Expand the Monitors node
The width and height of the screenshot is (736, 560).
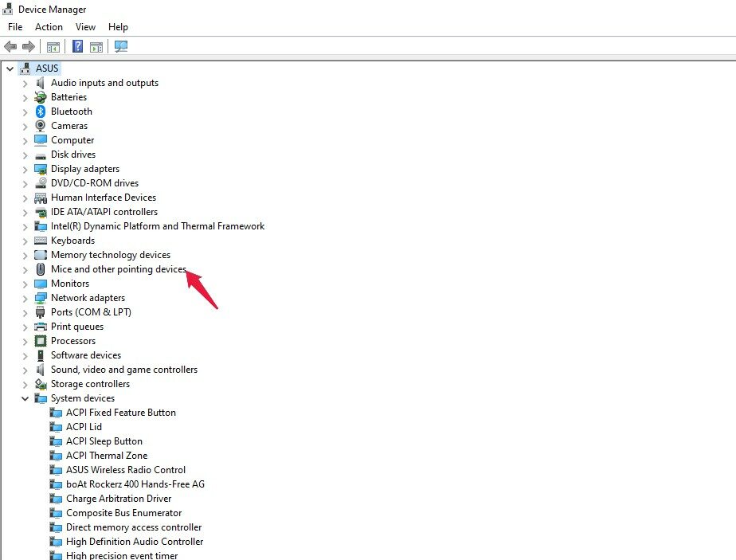(x=25, y=284)
